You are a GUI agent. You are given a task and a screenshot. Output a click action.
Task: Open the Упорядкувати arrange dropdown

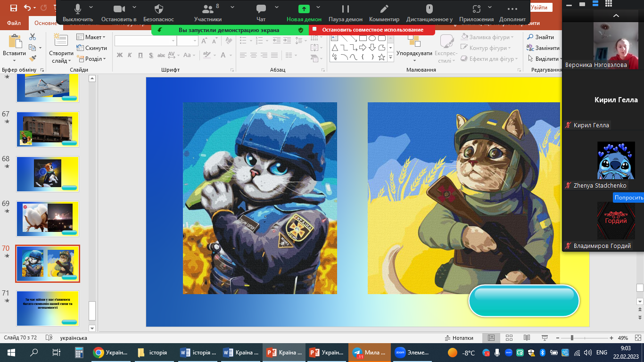pos(414,48)
